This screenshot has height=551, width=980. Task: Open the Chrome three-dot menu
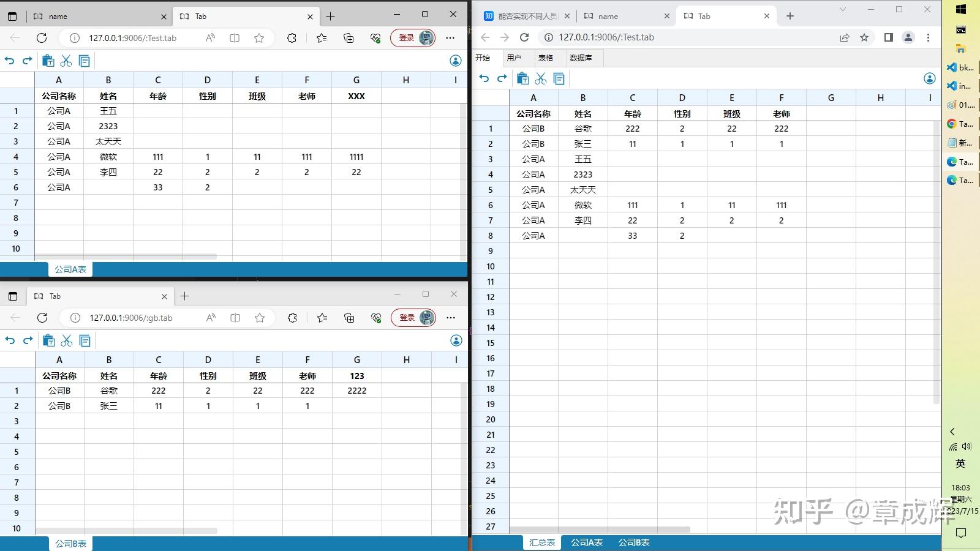(928, 37)
